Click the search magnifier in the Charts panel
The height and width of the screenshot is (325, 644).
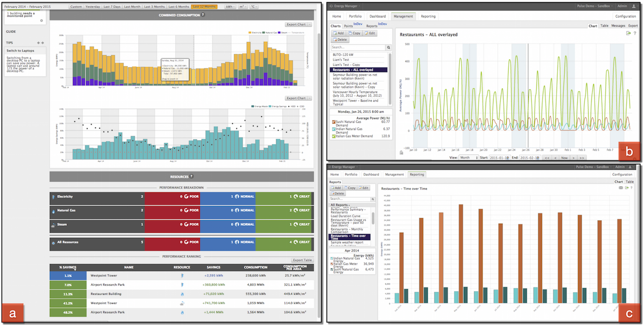388,47
